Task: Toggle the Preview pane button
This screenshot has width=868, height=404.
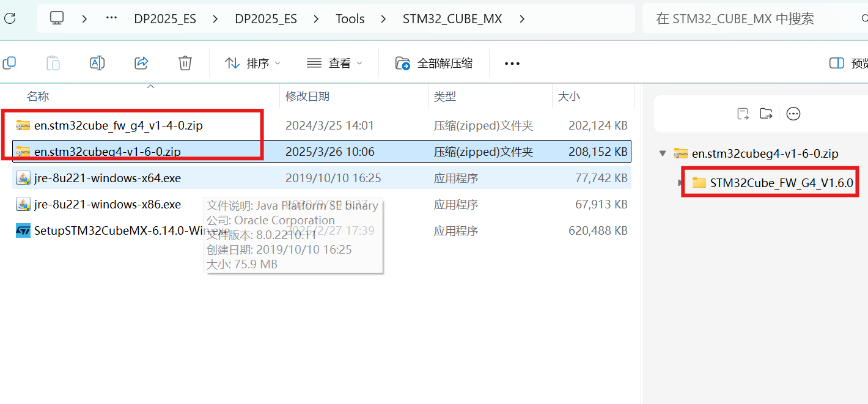Action: (848, 63)
